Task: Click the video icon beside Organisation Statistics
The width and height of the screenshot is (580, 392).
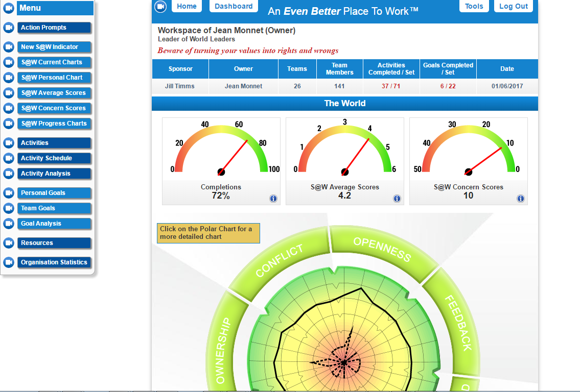Action: click(x=9, y=262)
